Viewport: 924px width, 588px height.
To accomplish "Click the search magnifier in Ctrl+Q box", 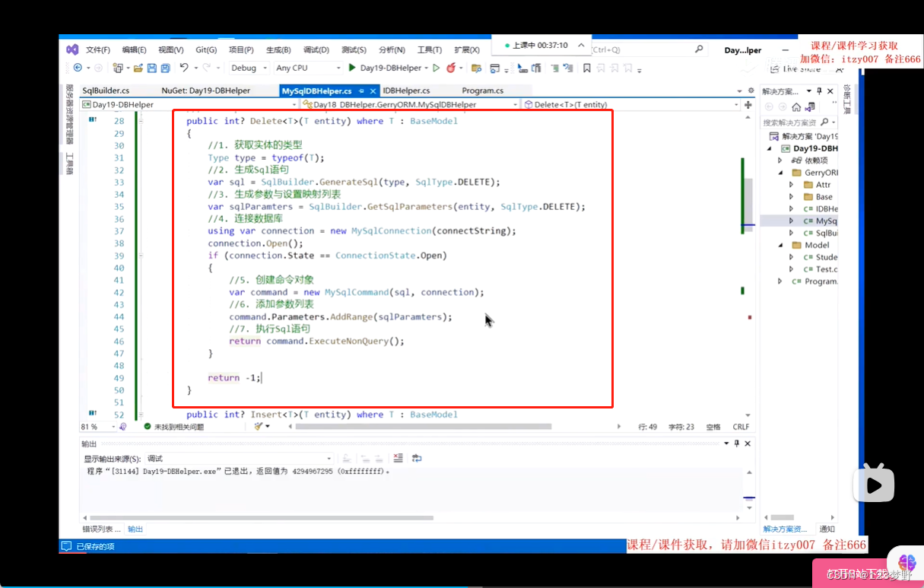I will [x=699, y=49].
